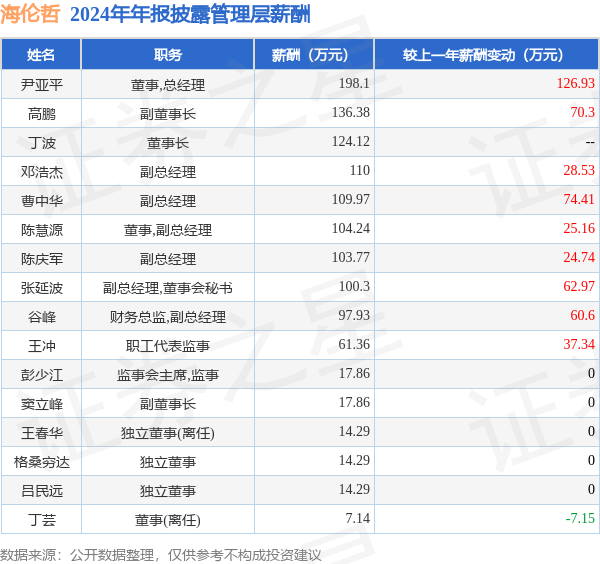Click the red change value 24.74
Image resolution: width=600 pixels, height=564 pixels.
pos(579,258)
